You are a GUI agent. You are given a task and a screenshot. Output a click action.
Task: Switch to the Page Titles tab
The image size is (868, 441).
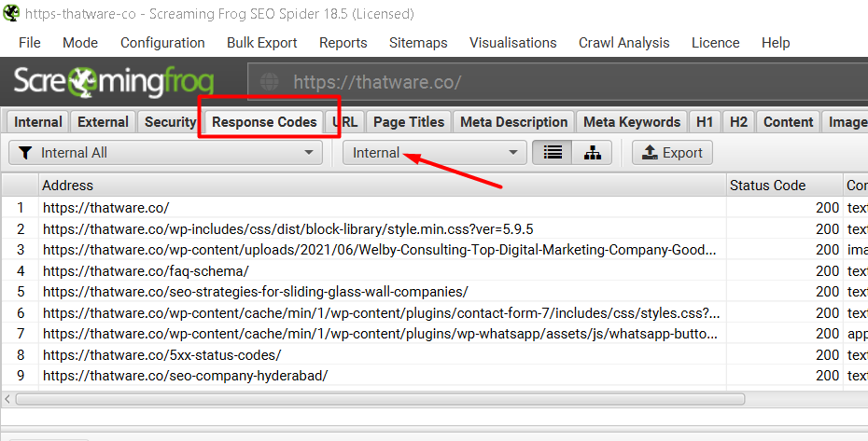coord(409,122)
